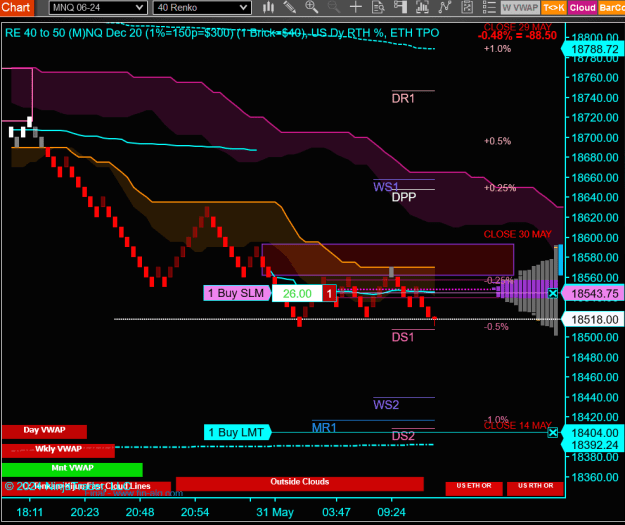Screen dimensions: 625x525
Task: Click the 18518.00 current price marker
Action: [594, 320]
